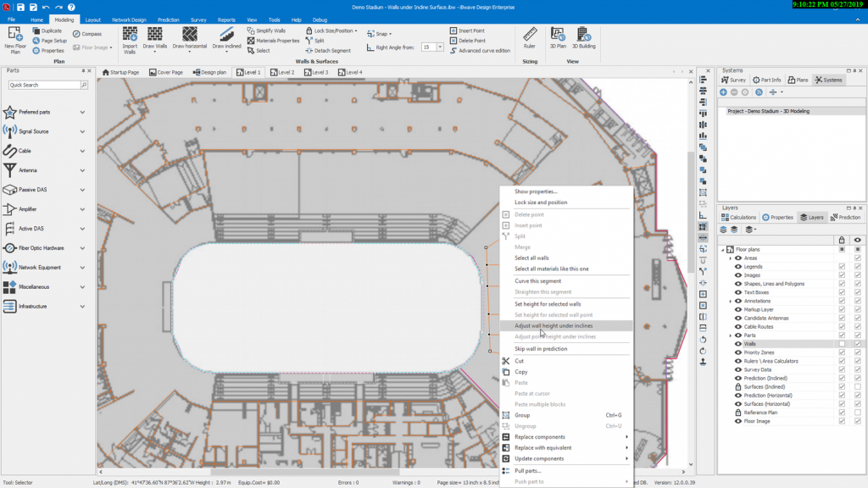Viewport: 868px width, 488px height.
Task: Click Simplify Walls tool
Action: coord(267,31)
